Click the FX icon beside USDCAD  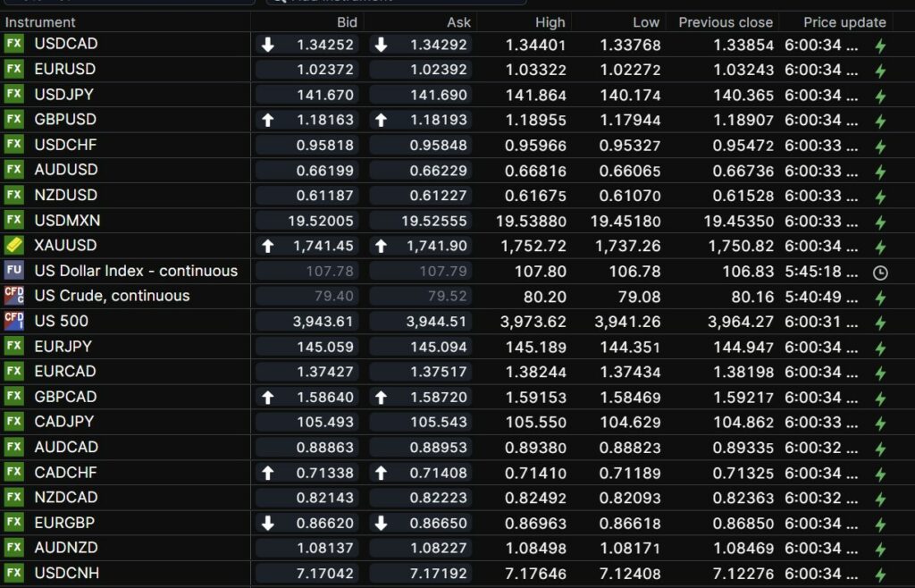tap(13, 44)
